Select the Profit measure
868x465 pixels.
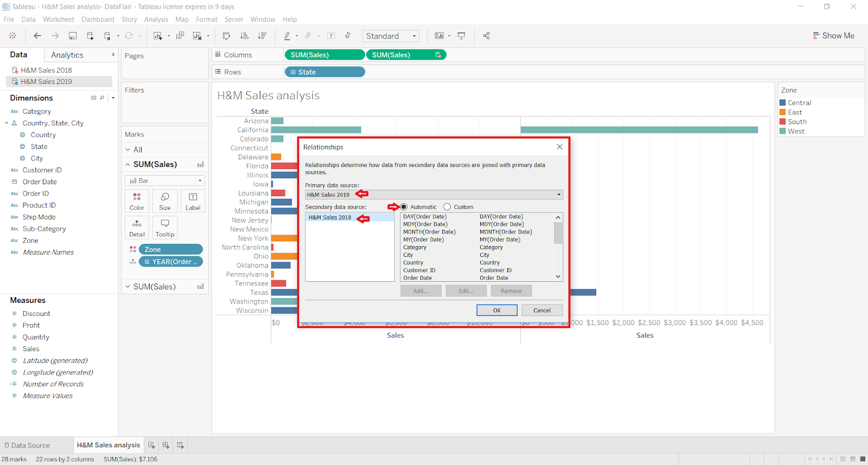(31, 325)
